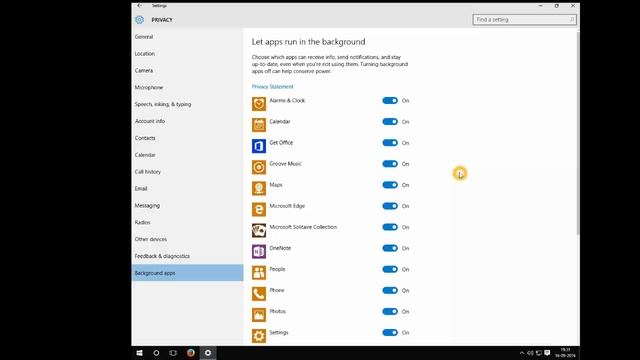Screen dimensions: 640x360
Task: Click the OneNote app icon
Action: 259,251
